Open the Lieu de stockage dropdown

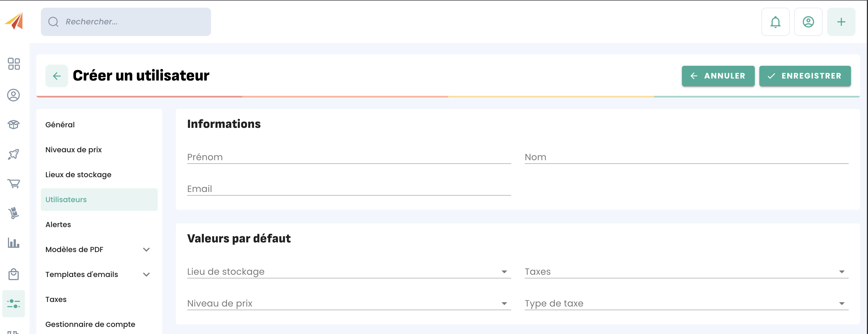(349, 272)
